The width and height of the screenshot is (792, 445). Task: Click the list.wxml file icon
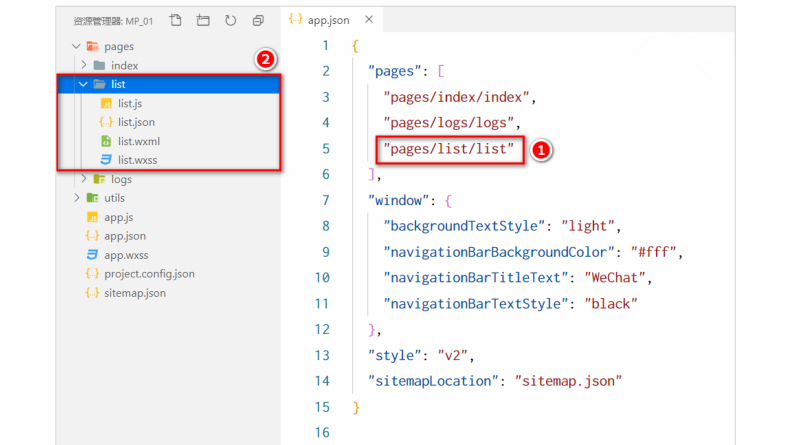106,141
